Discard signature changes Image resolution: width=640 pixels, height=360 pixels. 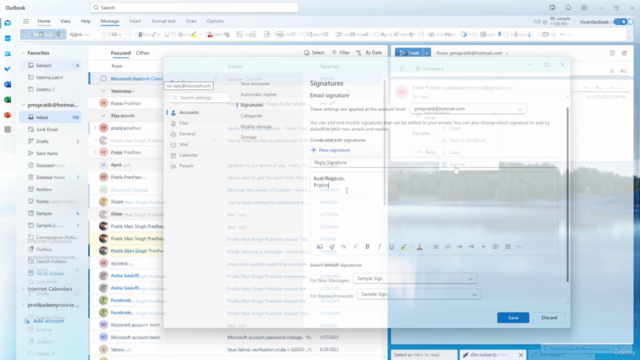click(x=549, y=318)
